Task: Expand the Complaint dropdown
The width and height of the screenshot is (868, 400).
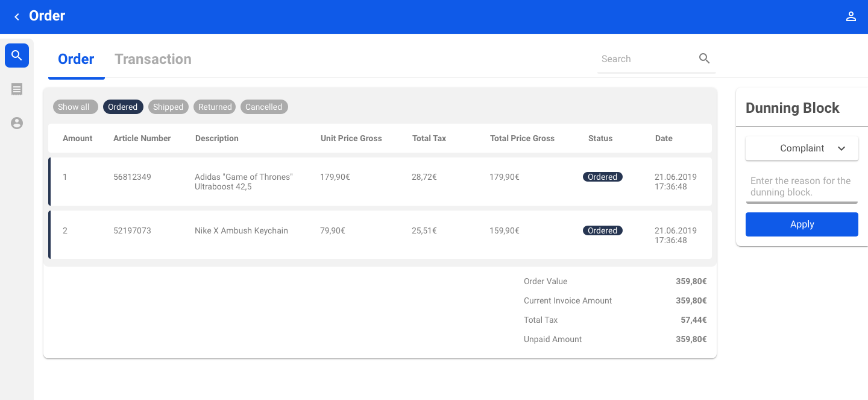Action: 802,148
